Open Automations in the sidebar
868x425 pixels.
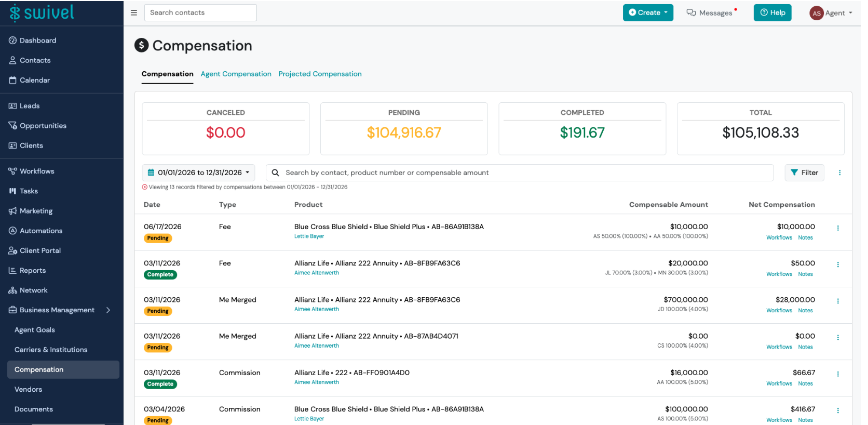pos(35,231)
